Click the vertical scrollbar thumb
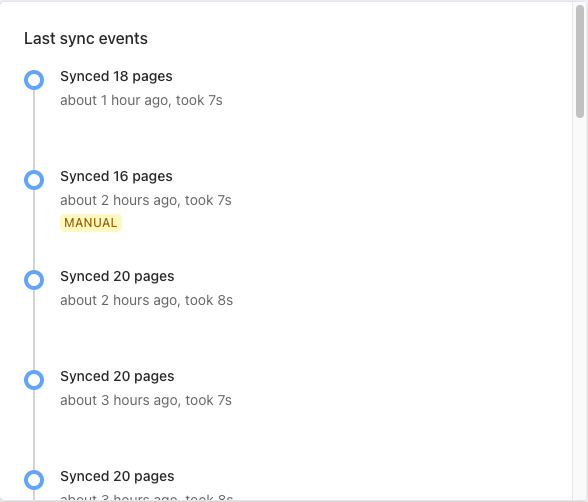The height and width of the screenshot is (502, 588). pyautogui.click(x=580, y=62)
